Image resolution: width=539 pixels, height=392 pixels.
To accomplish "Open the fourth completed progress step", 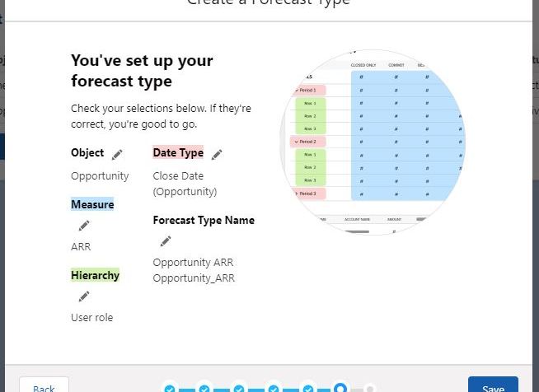I will (x=273, y=389).
